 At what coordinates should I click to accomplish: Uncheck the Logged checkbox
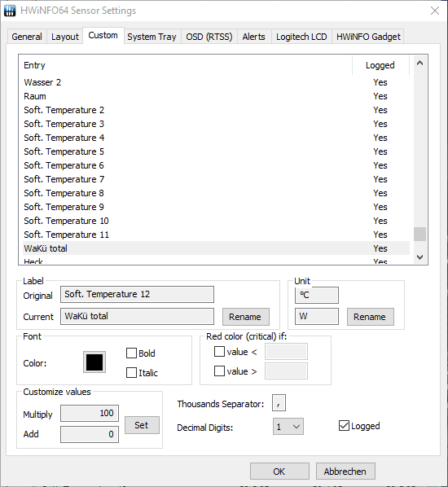[344, 425]
